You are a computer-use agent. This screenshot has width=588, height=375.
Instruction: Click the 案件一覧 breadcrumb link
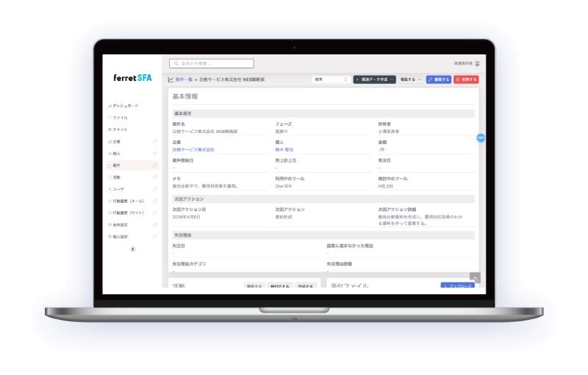coord(184,79)
